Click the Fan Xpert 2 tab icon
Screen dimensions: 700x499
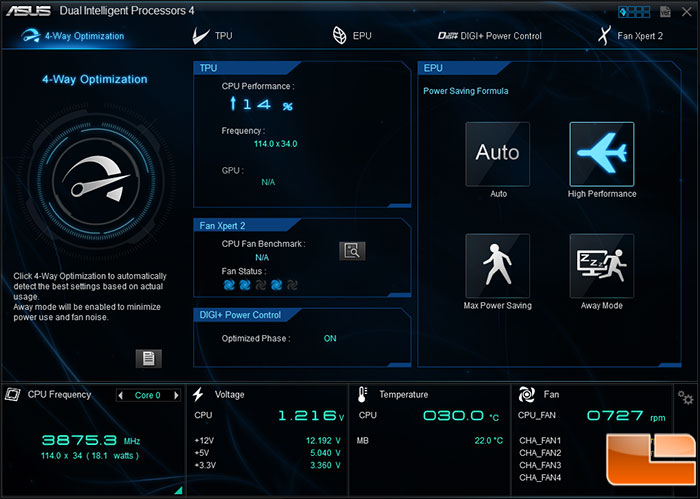[603, 36]
